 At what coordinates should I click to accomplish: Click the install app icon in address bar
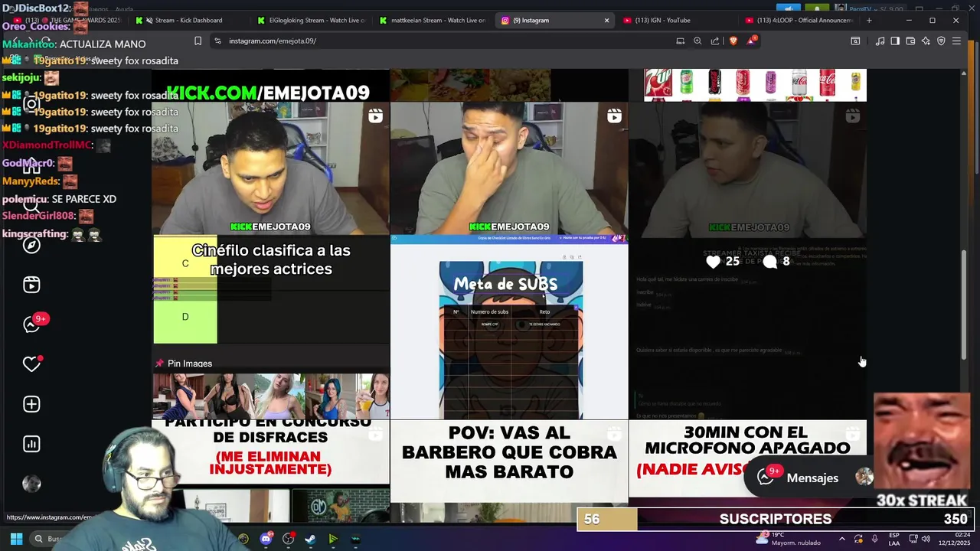(680, 41)
